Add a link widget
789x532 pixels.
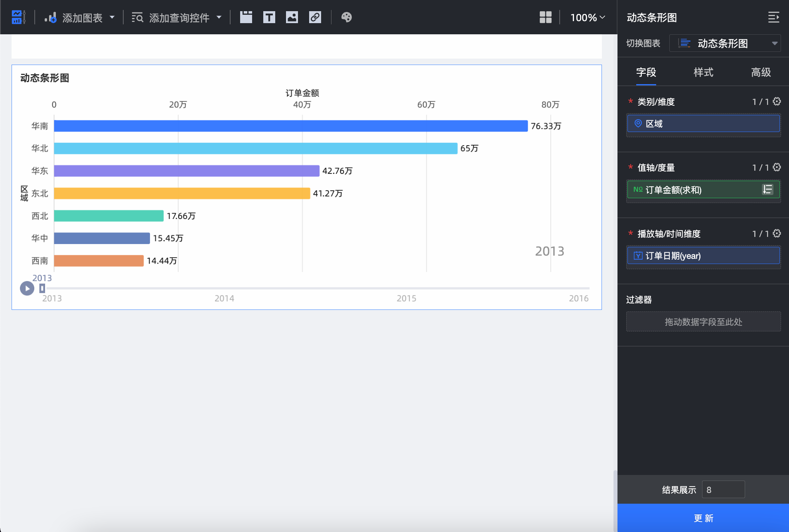click(x=315, y=17)
